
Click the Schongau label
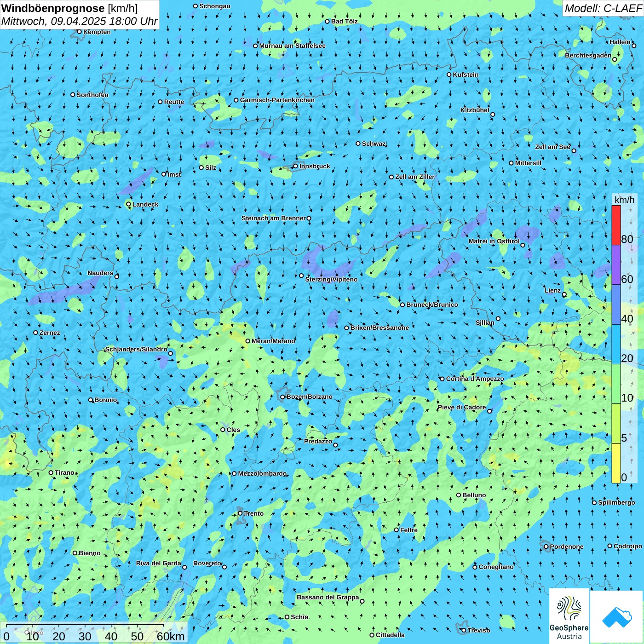tap(215, 6)
